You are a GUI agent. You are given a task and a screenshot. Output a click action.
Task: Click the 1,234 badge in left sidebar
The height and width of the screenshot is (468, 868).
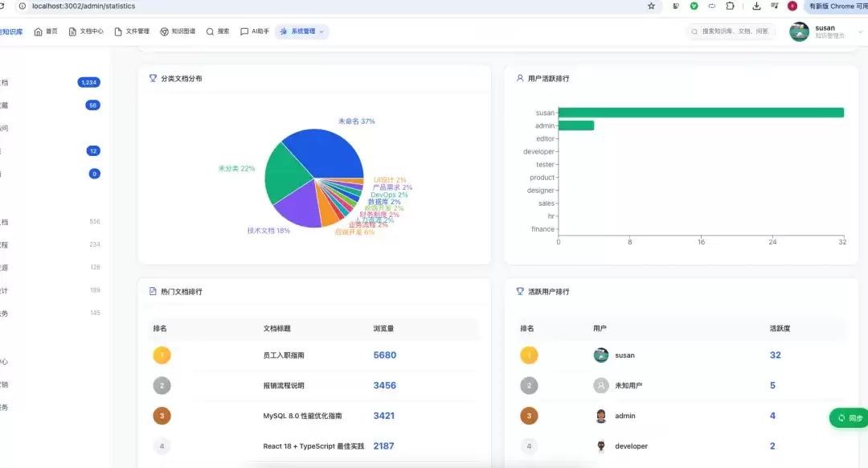point(88,83)
